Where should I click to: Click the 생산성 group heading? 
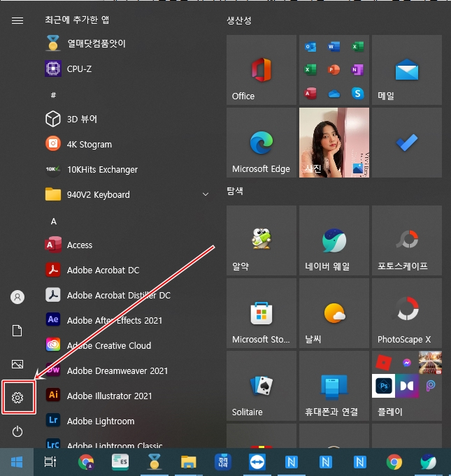[239, 21]
